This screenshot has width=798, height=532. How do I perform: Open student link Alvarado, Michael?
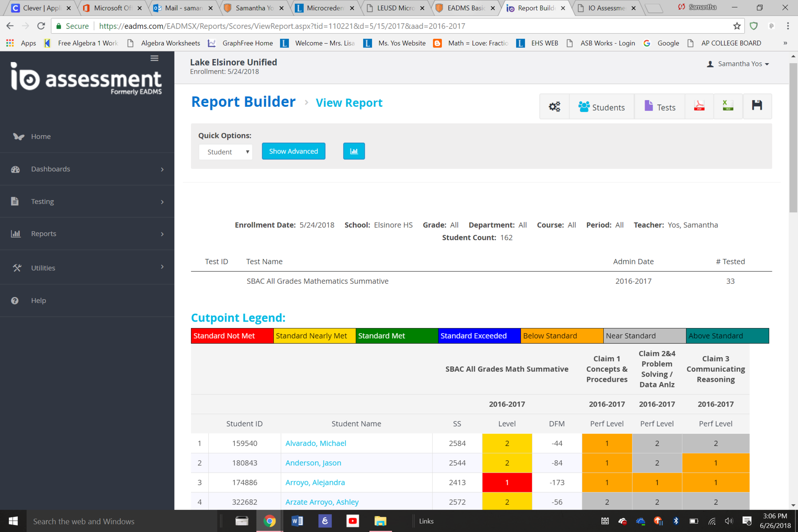[x=316, y=443]
